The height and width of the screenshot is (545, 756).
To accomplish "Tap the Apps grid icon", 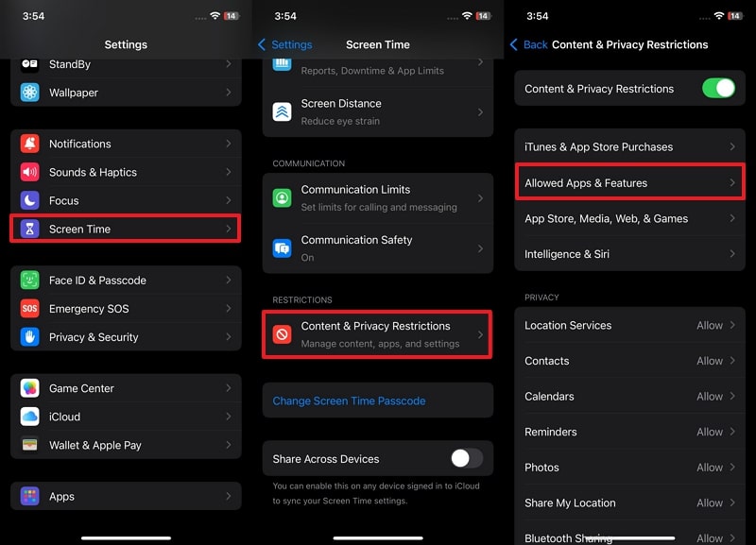I will [x=29, y=496].
